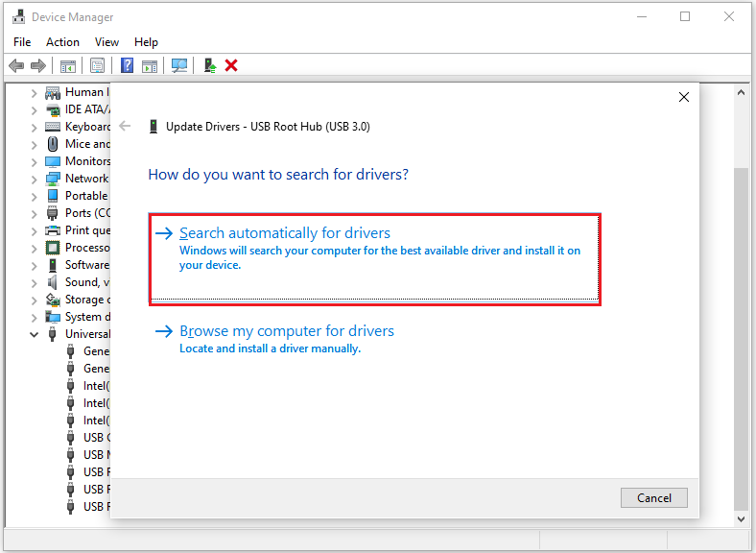
Task: Click the red X Uninstall device icon
Action: [231, 65]
